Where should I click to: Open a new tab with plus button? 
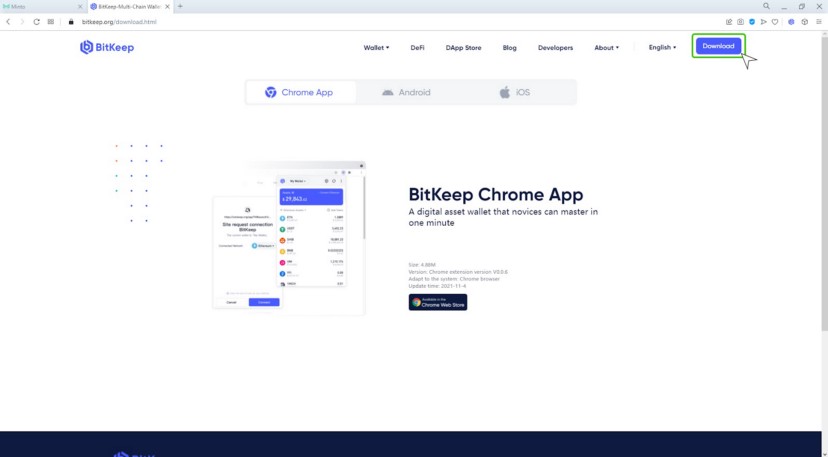click(180, 6)
